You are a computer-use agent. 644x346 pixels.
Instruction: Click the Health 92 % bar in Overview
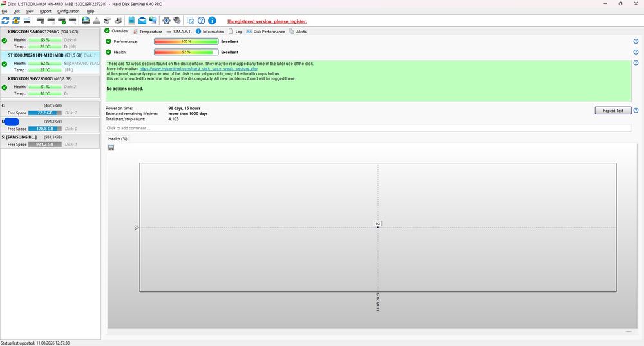pyautogui.click(x=186, y=52)
